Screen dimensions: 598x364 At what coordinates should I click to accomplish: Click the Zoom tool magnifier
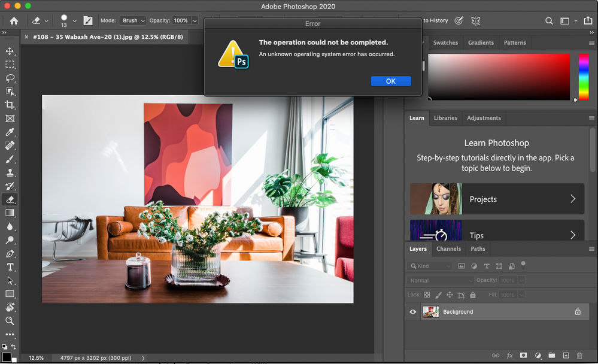coord(10,321)
